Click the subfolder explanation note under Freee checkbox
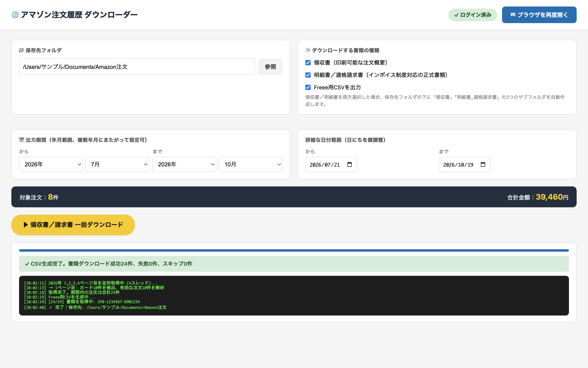The width and height of the screenshot is (588, 368). coord(435,101)
